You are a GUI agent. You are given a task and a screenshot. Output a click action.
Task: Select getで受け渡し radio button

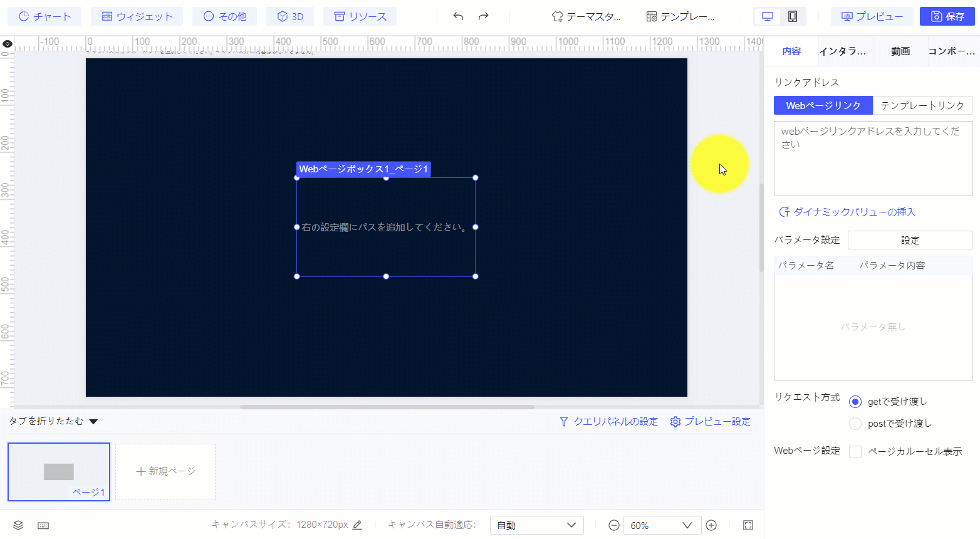[x=855, y=402]
